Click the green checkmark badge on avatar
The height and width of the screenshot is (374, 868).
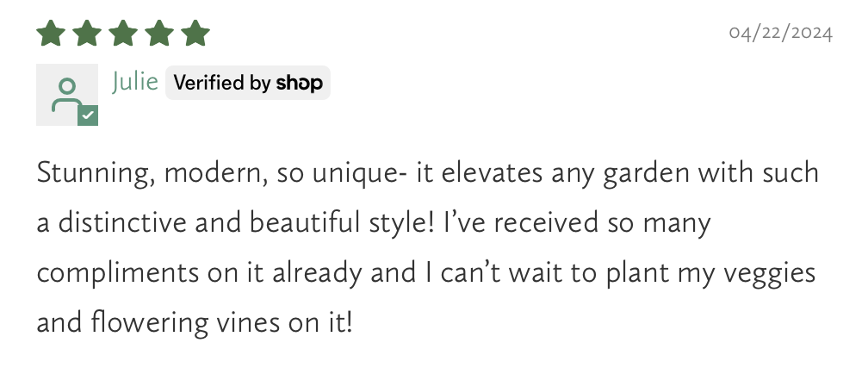pyautogui.click(x=88, y=115)
